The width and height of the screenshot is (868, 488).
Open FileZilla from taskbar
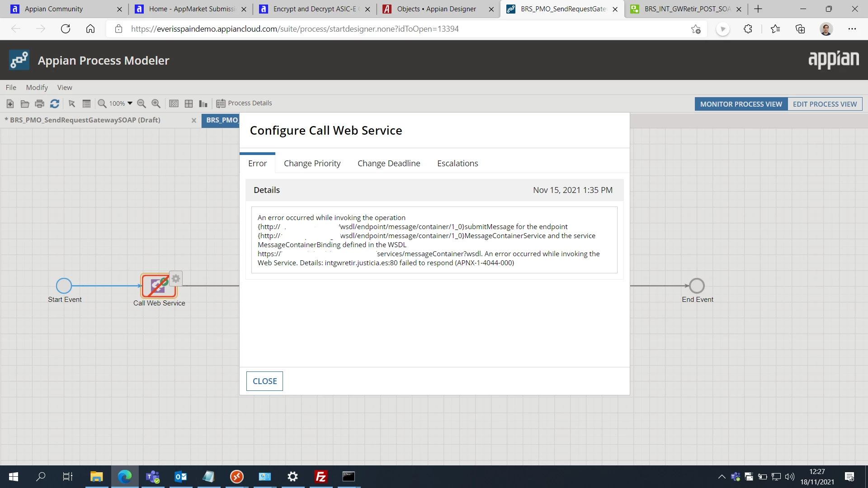(321, 477)
